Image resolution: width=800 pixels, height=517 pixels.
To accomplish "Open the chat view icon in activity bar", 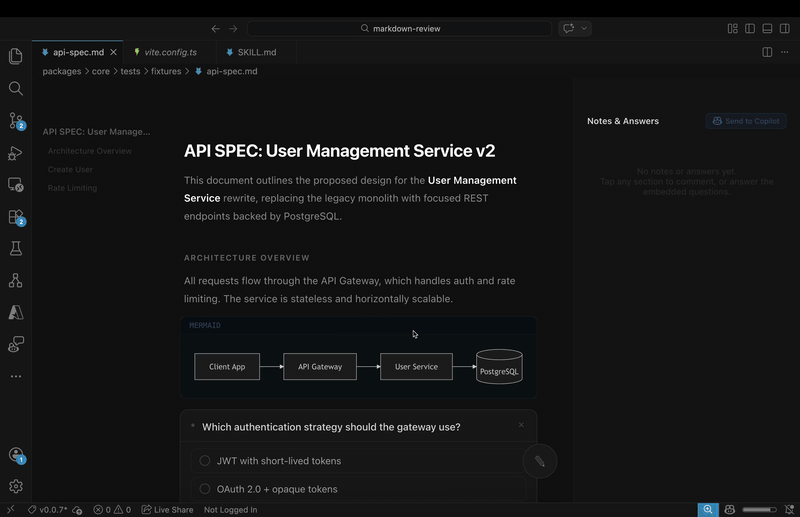I will 16,344.
